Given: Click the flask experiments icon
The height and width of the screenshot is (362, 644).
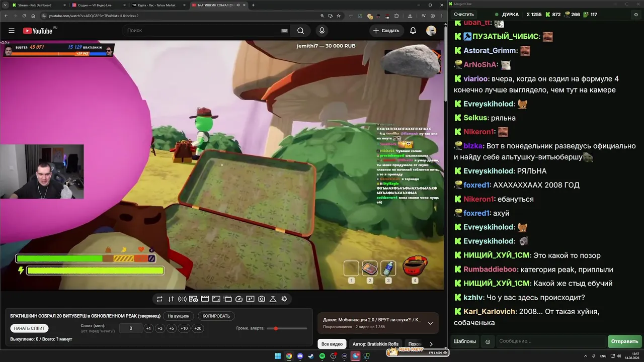Looking at the screenshot, I should click(273, 299).
